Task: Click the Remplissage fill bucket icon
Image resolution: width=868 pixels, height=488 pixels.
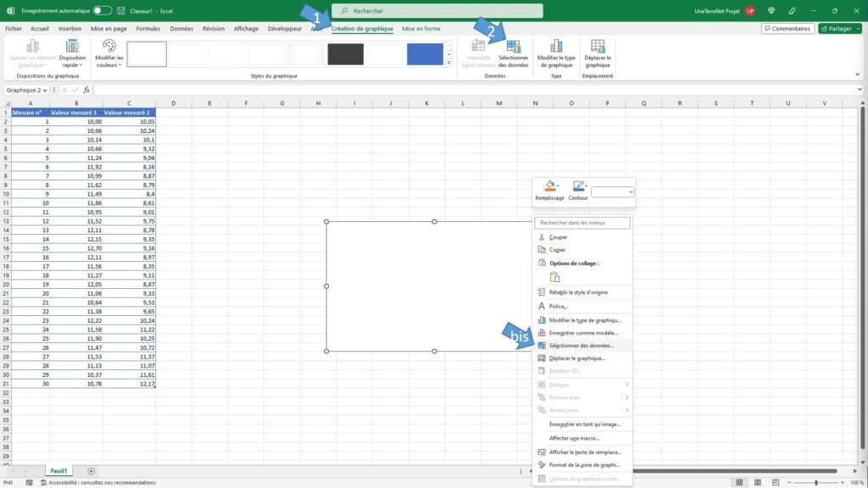Action: (x=550, y=186)
